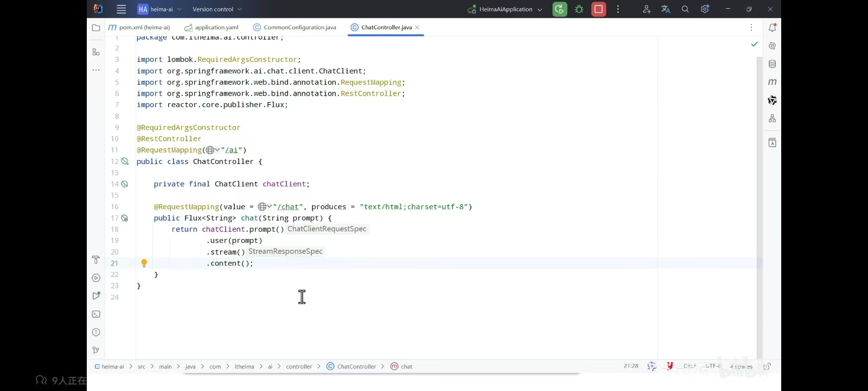Click controller breadcrumb segment
This screenshot has height=391, width=868.
[299, 367]
